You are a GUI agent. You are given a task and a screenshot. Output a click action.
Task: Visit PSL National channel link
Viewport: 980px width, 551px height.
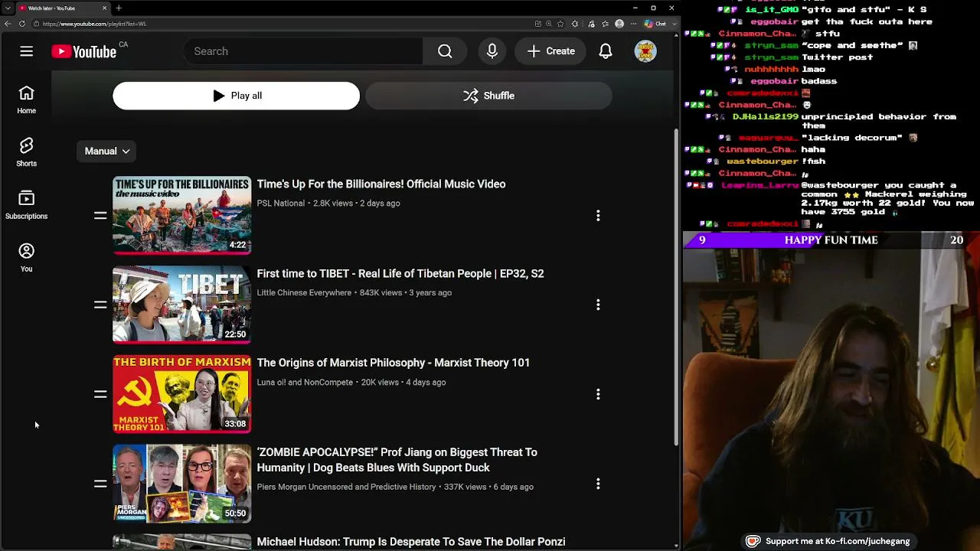pyautogui.click(x=281, y=204)
